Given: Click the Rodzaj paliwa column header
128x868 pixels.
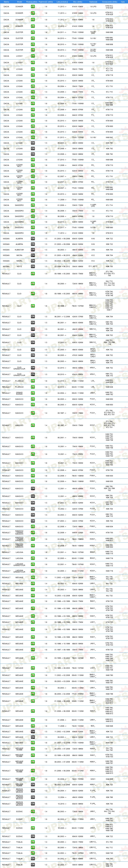Looking at the screenshot, I should [x=32, y=2].
